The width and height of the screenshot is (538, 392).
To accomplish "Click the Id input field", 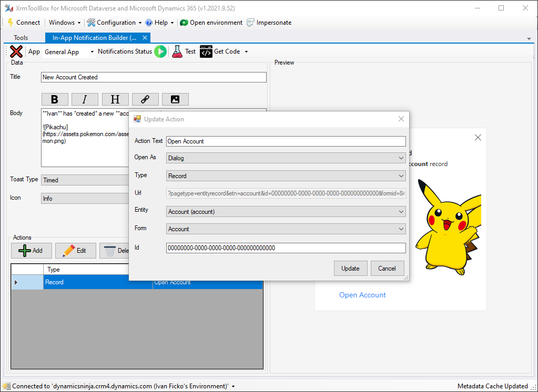I will [x=286, y=248].
